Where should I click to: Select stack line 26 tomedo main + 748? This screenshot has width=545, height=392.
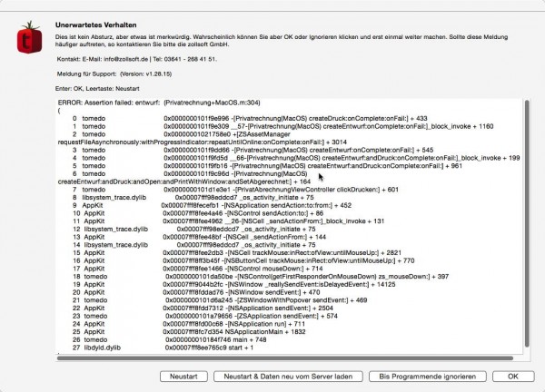[x=169, y=340]
